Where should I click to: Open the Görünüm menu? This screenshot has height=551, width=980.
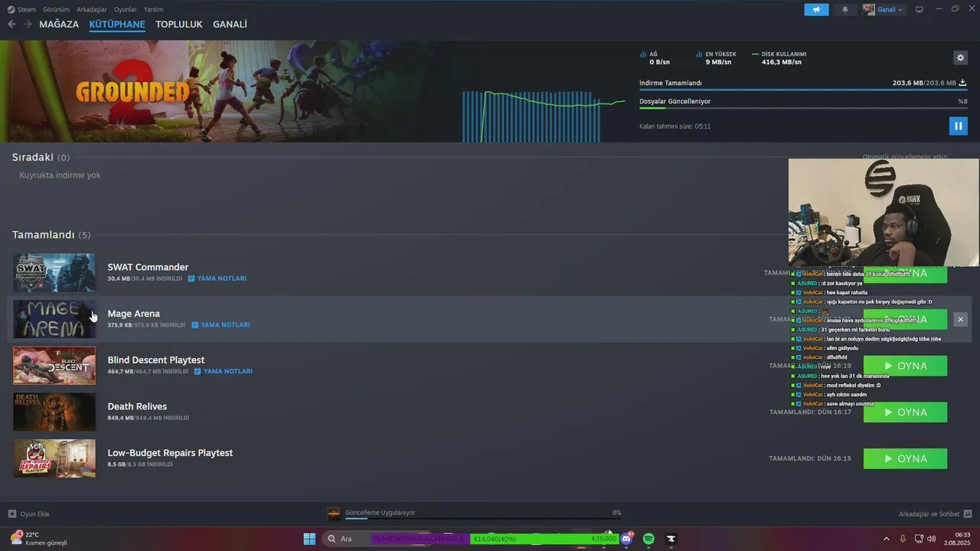click(56, 9)
